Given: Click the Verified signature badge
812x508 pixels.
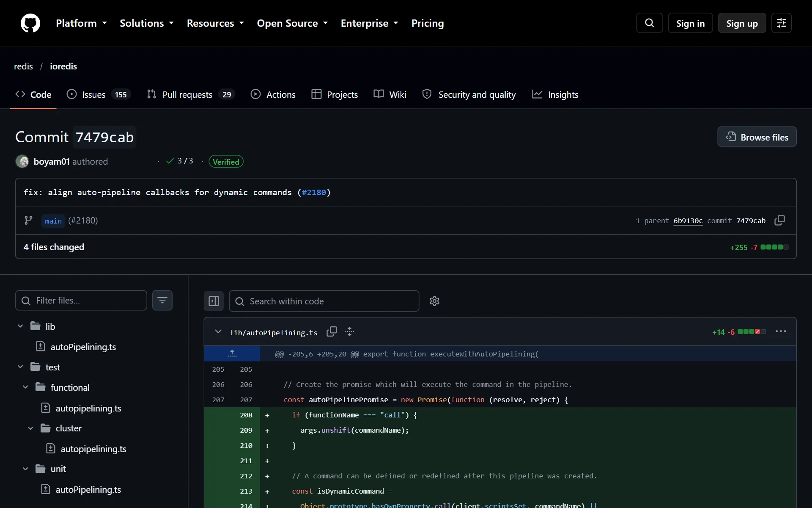Looking at the screenshot, I should tap(226, 161).
